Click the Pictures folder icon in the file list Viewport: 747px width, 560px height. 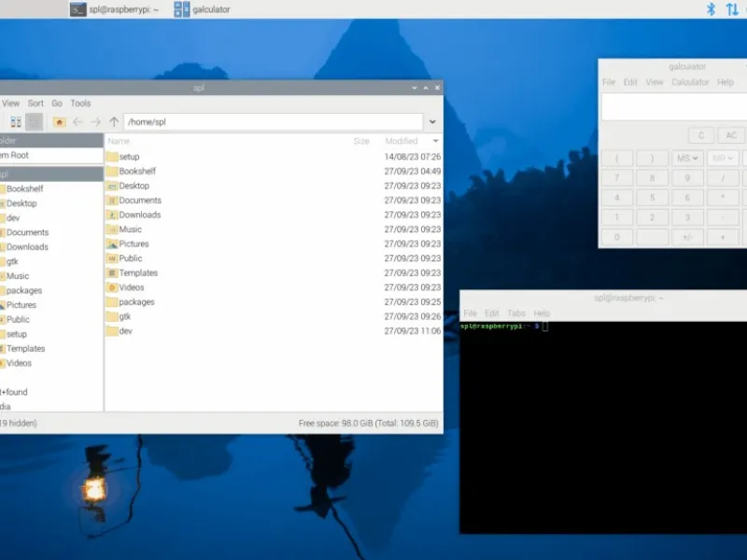112,244
